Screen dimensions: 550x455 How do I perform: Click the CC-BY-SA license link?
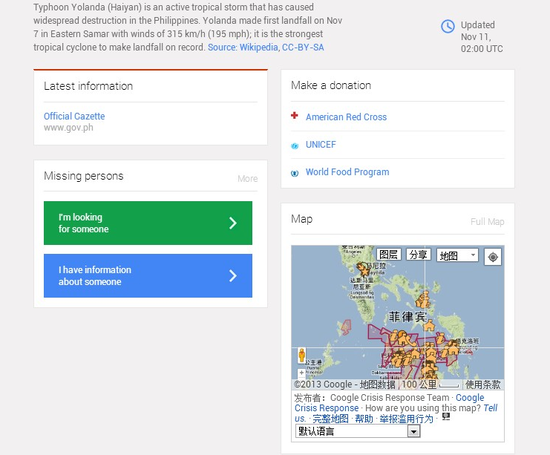[x=303, y=47]
